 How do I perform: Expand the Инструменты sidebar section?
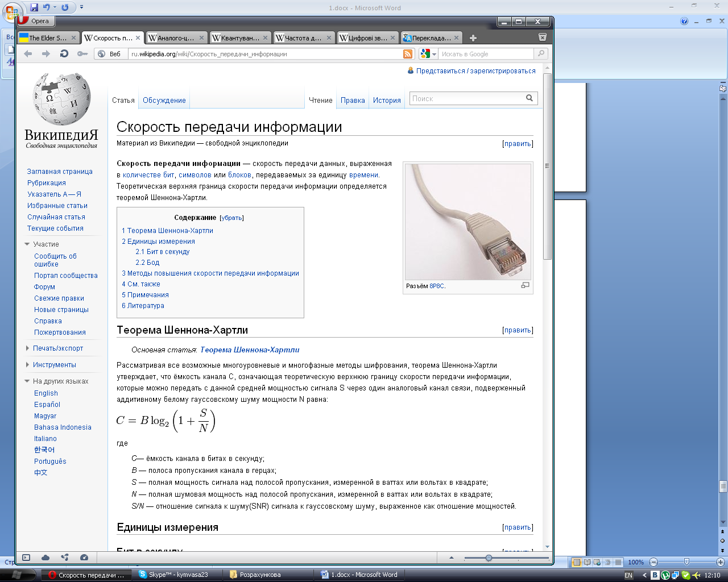coord(27,365)
